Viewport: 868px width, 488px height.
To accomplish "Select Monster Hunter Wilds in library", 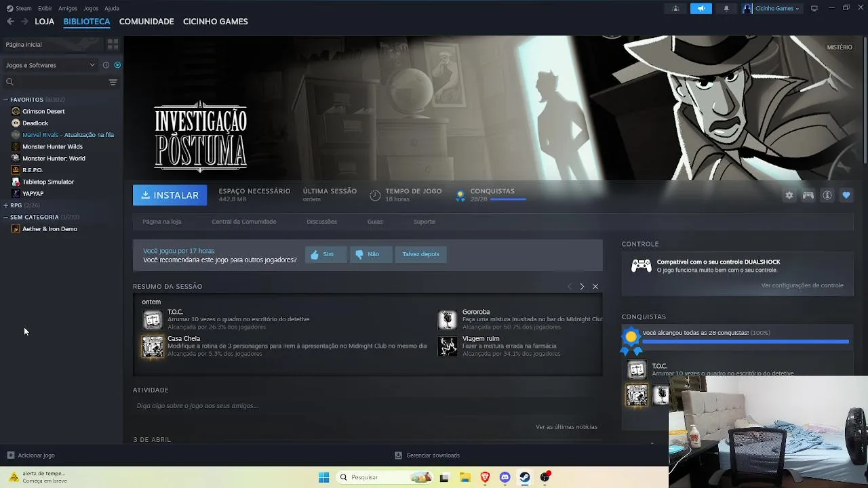I will [x=52, y=146].
